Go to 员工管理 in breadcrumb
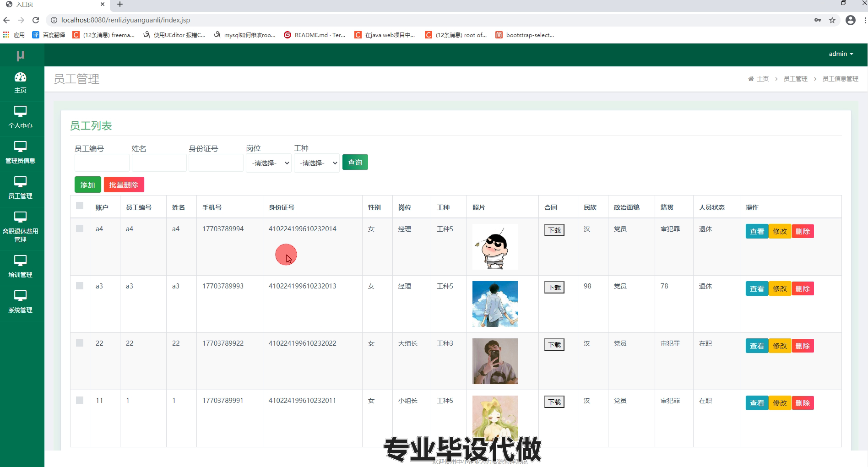The width and height of the screenshot is (868, 467). 796,79
